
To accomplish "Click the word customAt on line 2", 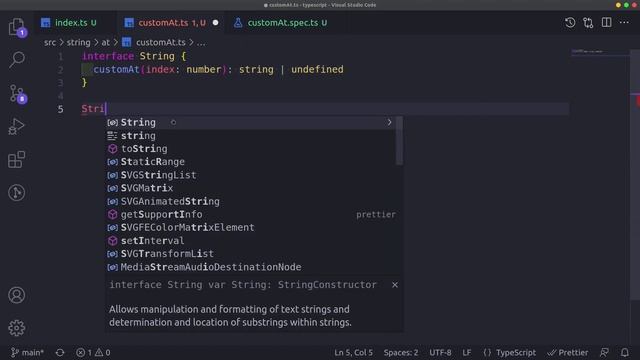I will click(x=116, y=70).
